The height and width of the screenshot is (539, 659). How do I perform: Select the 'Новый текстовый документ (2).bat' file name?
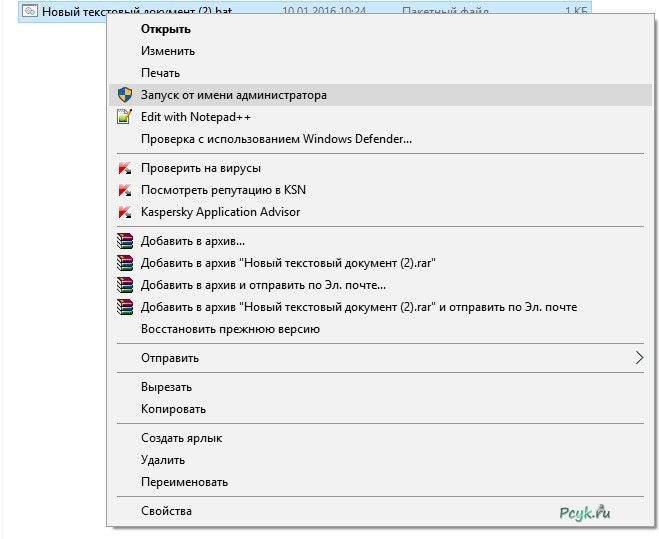point(137,11)
